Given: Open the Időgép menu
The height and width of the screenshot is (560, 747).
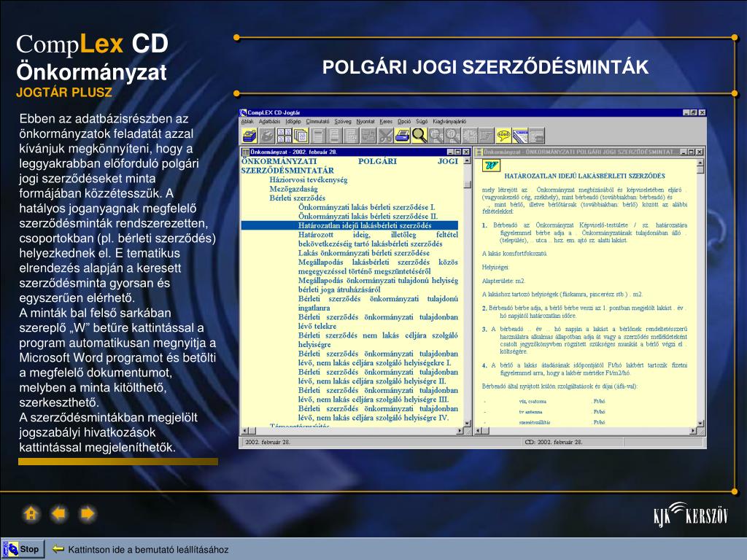Looking at the screenshot, I should coord(293,122).
